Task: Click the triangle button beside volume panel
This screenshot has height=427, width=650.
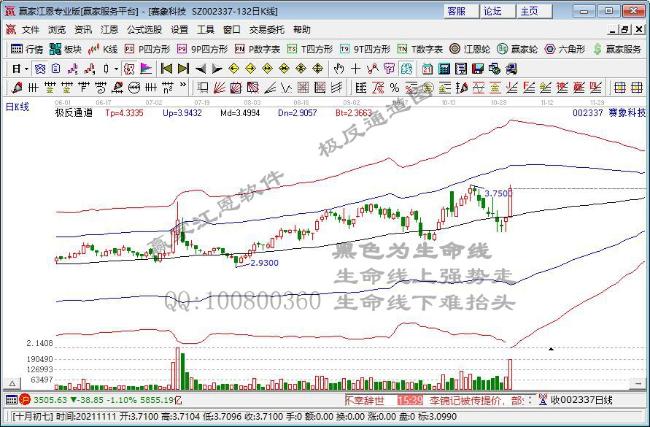Action: (x=12, y=383)
